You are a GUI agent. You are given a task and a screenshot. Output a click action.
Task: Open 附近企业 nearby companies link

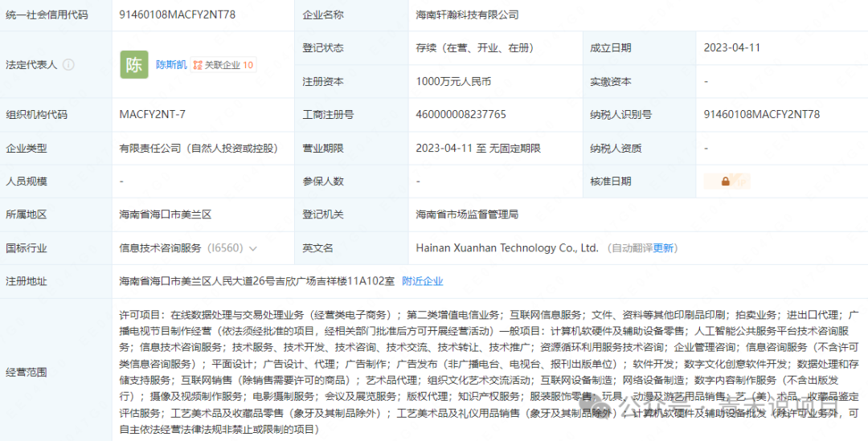coord(423,281)
